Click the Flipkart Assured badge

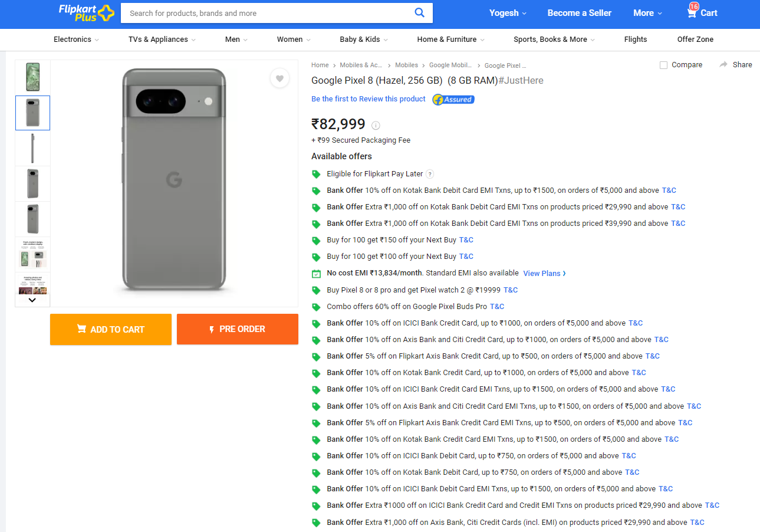pos(453,99)
